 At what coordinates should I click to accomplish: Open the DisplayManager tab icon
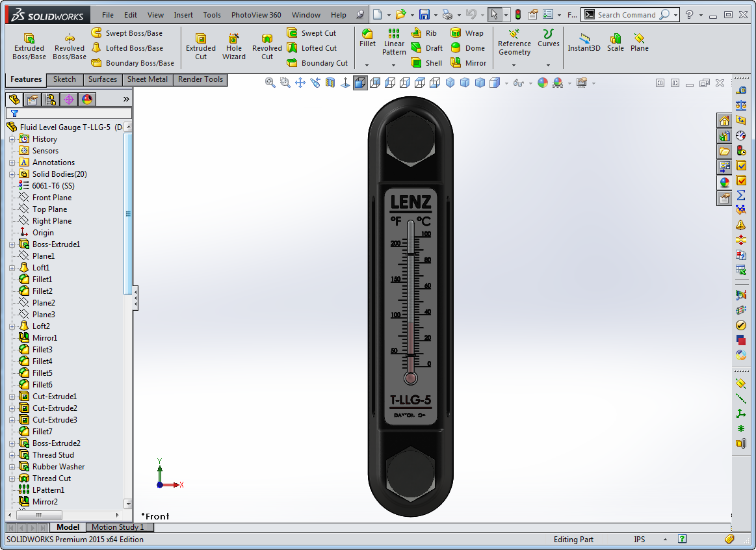pos(87,99)
